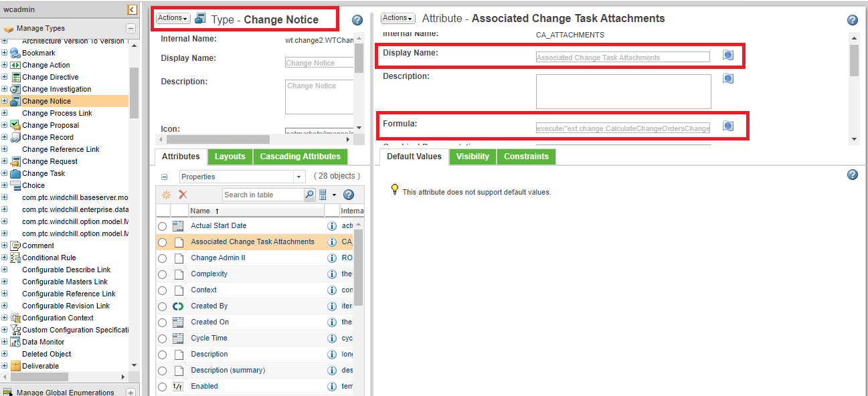Open localization flag icon beside Display Name
This screenshot has width=868, height=396.
pos(727,55)
